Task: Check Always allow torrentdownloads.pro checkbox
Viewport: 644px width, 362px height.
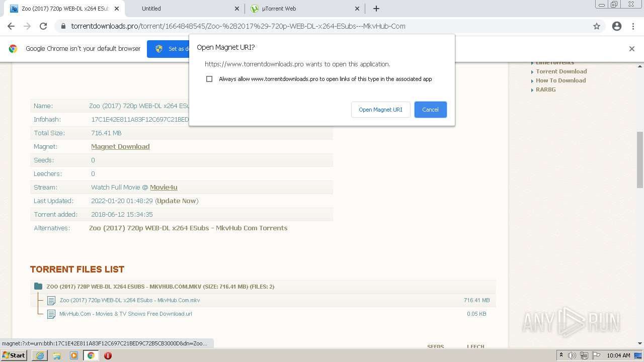Action: (x=209, y=79)
